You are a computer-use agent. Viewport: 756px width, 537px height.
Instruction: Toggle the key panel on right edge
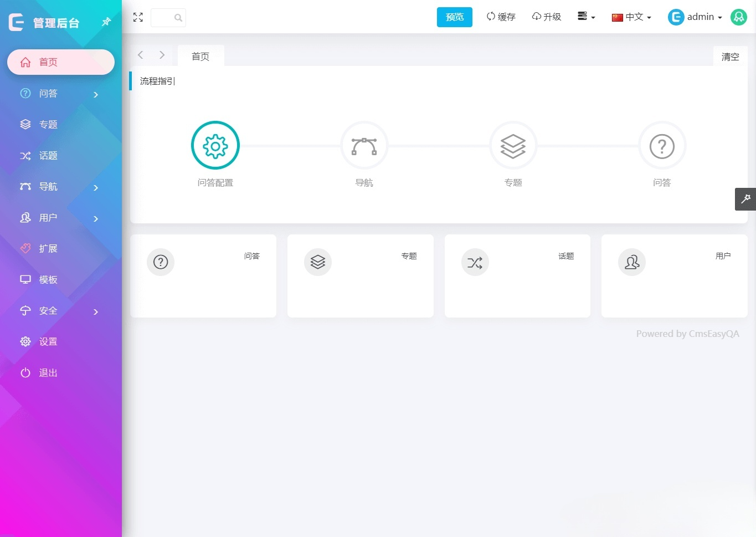(745, 199)
